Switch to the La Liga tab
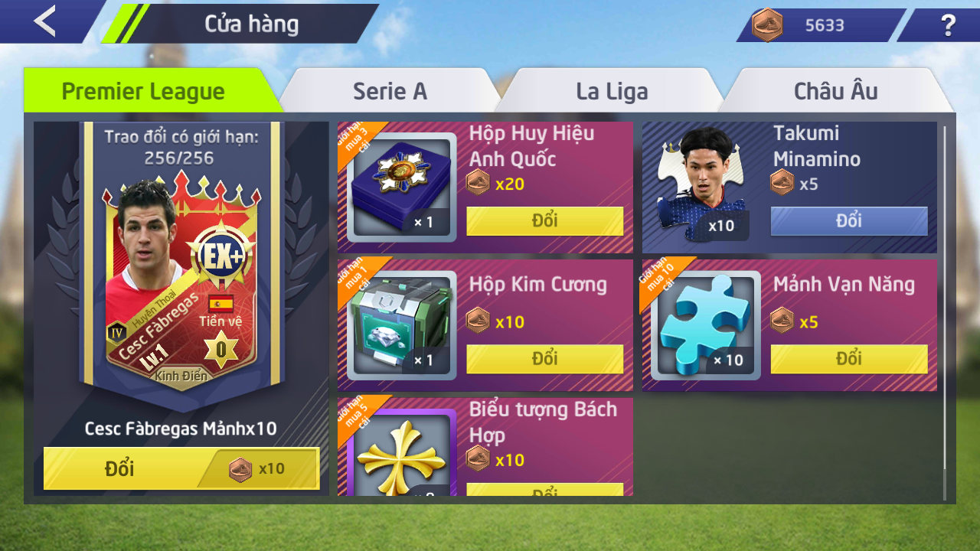 point(612,91)
